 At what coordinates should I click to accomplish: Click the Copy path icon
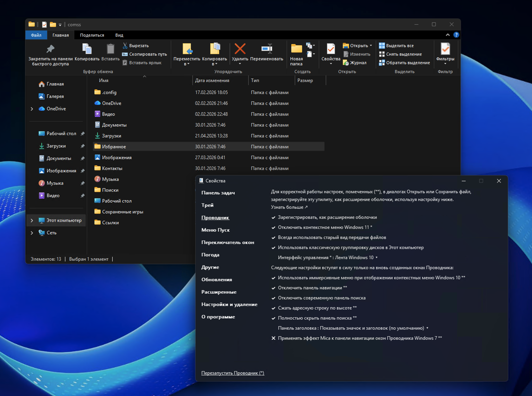[x=125, y=54]
